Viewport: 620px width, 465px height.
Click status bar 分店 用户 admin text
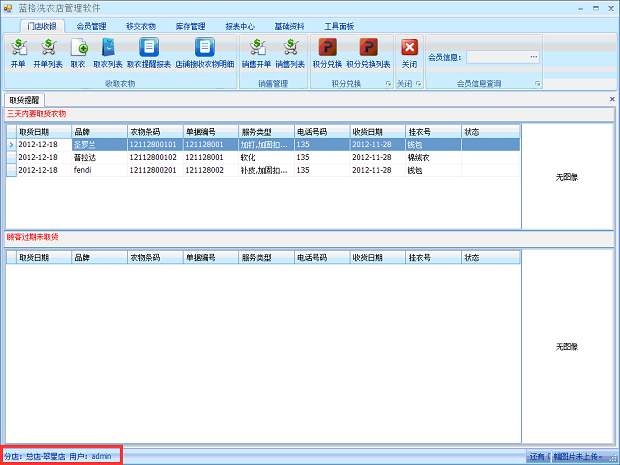[x=58, y=456]
